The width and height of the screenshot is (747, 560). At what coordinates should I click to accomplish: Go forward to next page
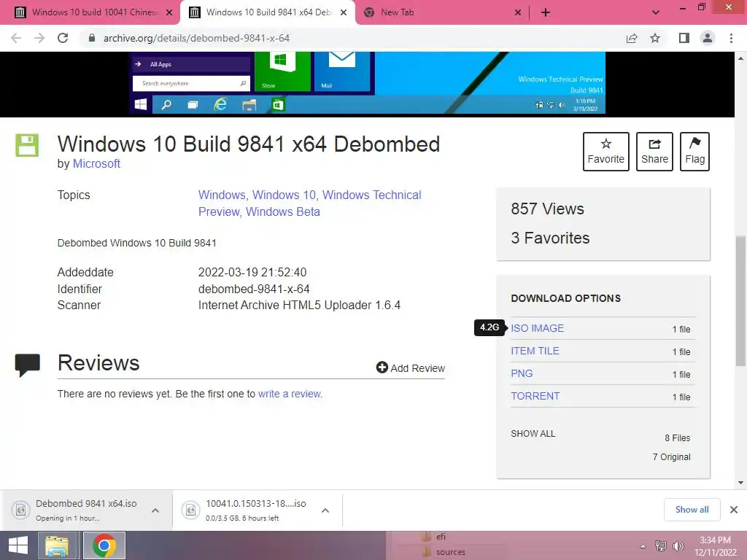click(39, 38)
